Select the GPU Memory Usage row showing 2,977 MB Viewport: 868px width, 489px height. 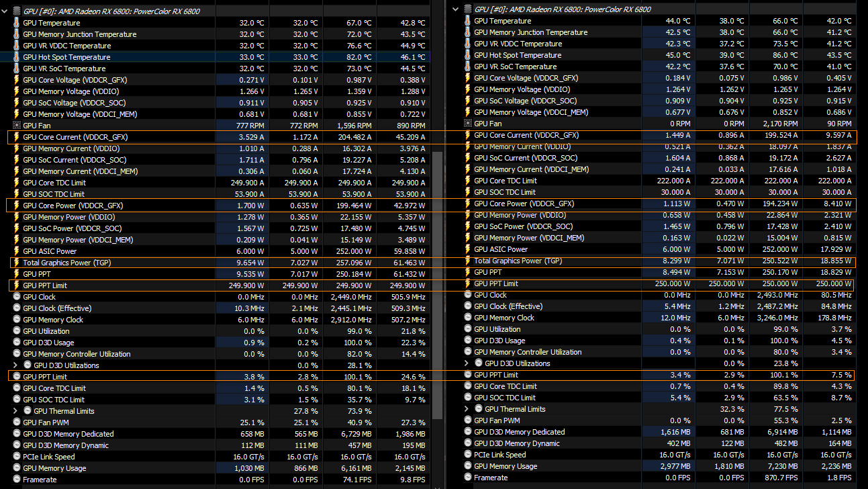(x=659, y=466)
